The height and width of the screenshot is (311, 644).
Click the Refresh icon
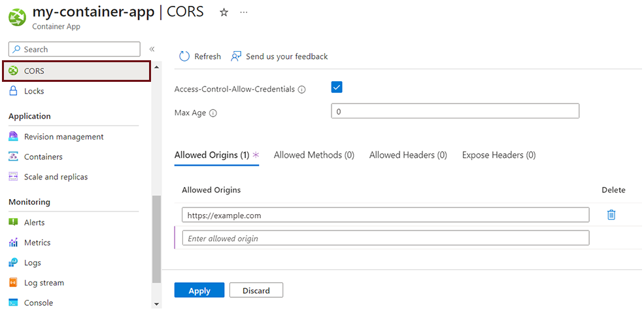point(184,56)
